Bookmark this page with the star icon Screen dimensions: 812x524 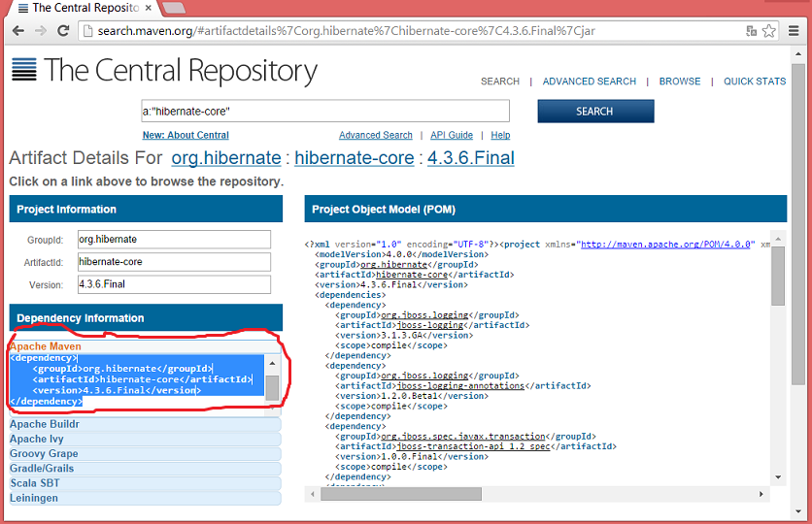click(769, 31)
